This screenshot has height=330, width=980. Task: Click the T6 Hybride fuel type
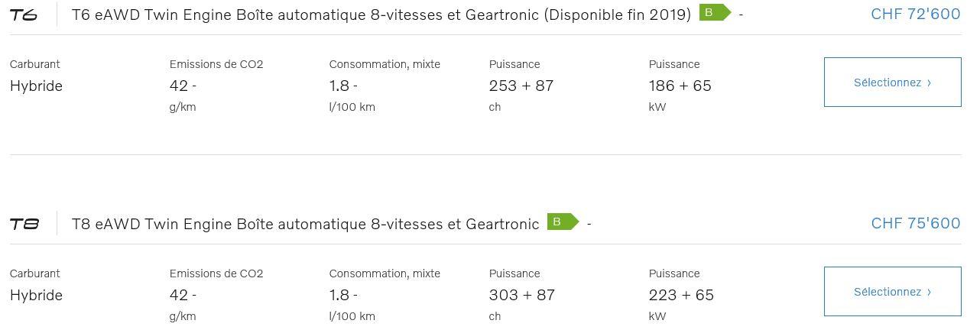(36, 86)
